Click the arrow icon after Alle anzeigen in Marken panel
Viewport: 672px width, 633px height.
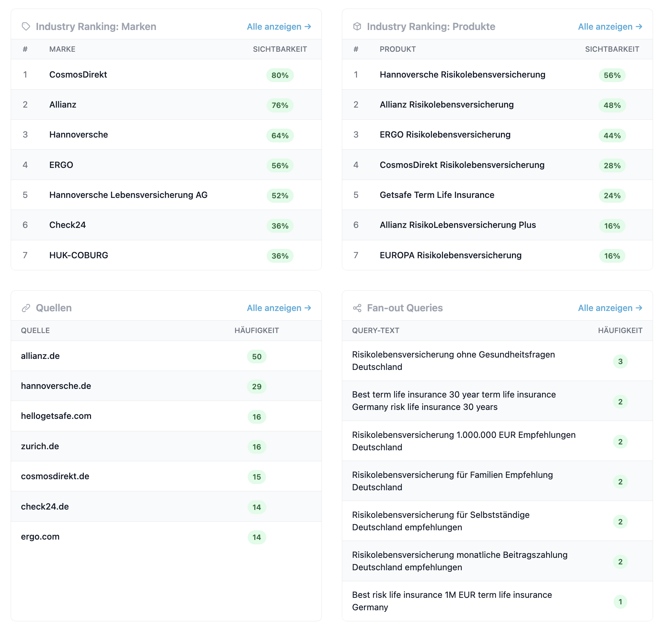pyautogui.click(x=308, y=27)
